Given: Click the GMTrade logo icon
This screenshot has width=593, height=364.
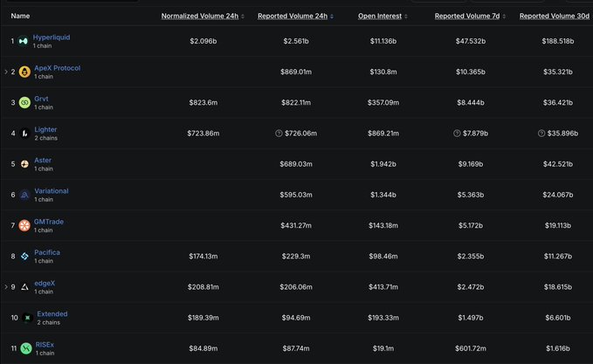Looking at the screenshot, I should [24, 225].
